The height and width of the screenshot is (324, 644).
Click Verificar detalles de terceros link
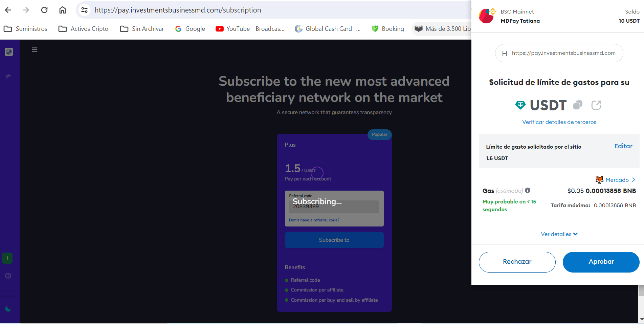pos(559,122)
